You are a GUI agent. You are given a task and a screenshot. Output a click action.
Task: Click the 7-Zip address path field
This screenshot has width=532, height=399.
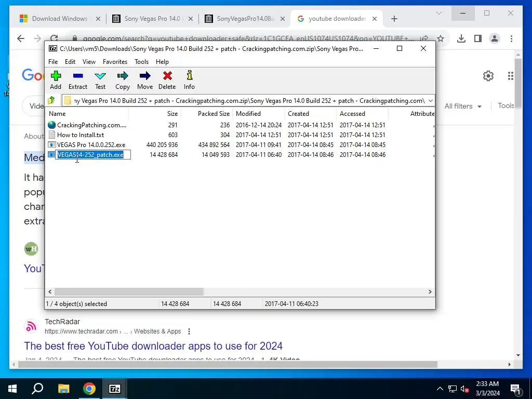pos(249,100)
